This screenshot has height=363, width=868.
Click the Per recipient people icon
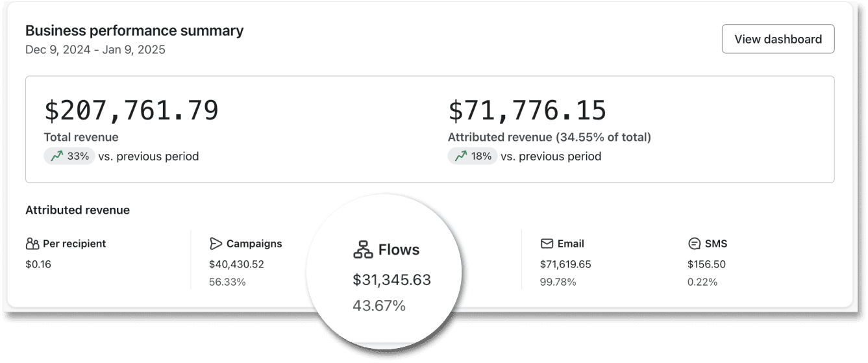pyautogui.click(x=32, y=244)
